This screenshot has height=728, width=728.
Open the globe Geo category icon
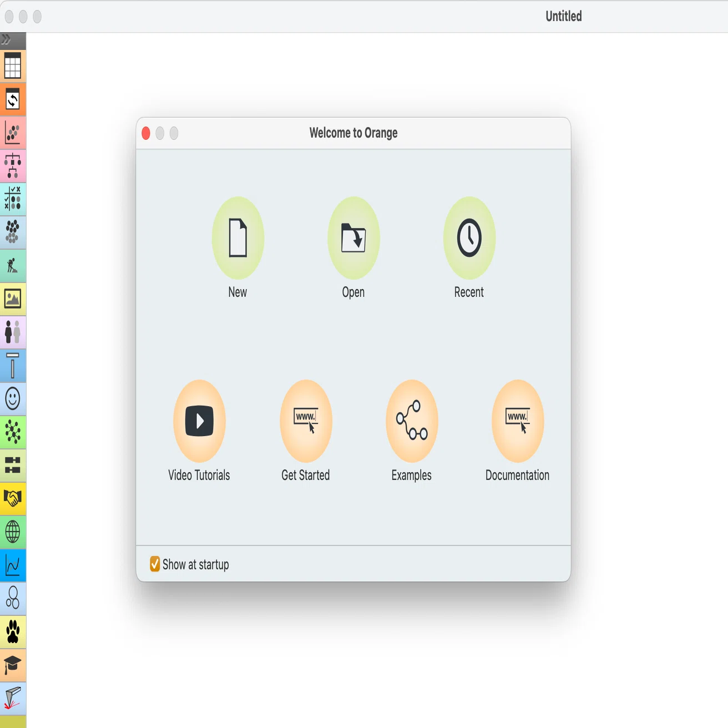[x=13, y=532]
